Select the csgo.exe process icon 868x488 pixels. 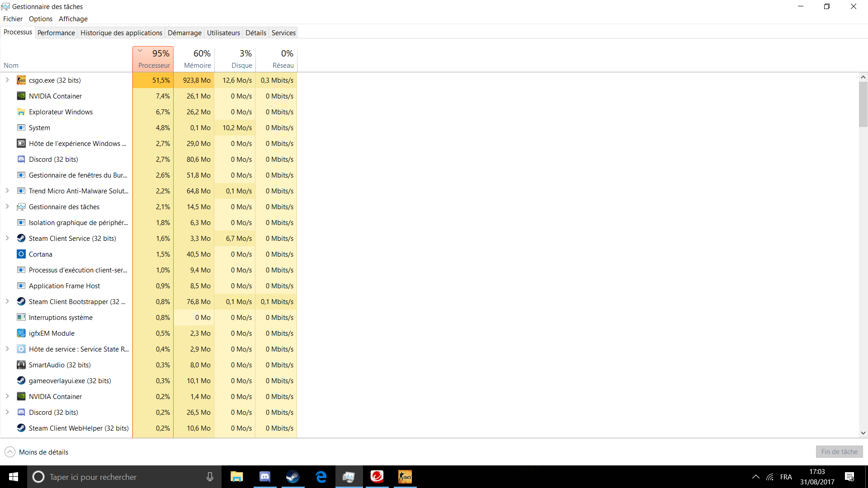[21, 80]
